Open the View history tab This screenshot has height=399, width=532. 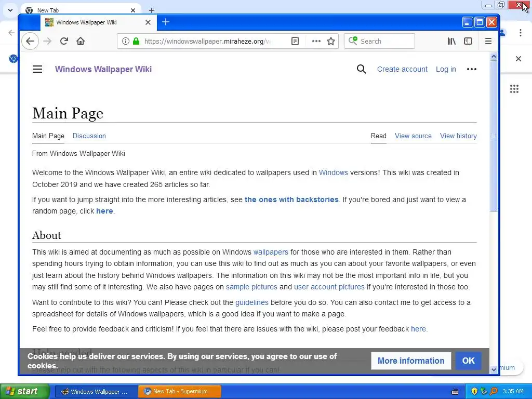[458, 136]
